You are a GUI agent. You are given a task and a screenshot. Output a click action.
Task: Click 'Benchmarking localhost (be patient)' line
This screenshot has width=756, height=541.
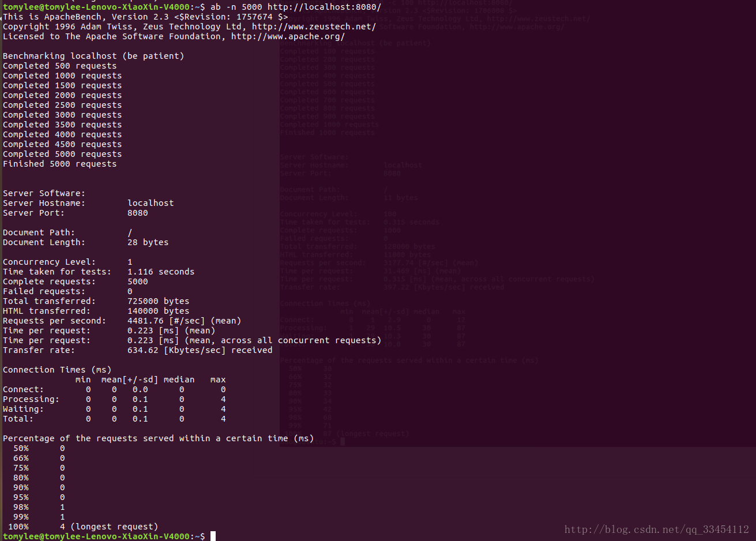[93, 56]
